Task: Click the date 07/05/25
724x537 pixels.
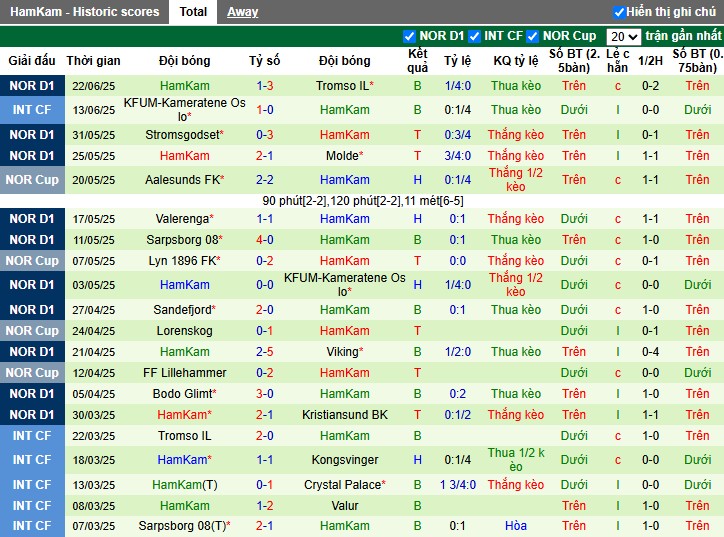Action: pyautogui.click(x=94, y=261)
